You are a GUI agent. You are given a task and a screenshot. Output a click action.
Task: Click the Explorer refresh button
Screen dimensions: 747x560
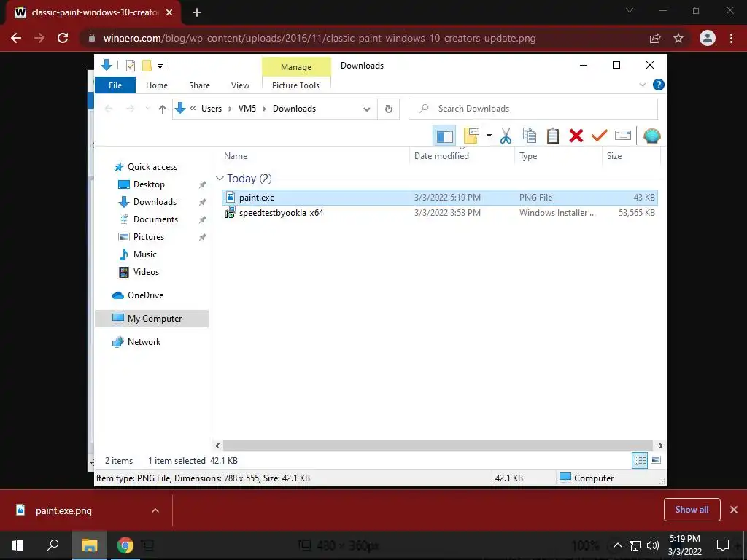(x=388, y=109)
